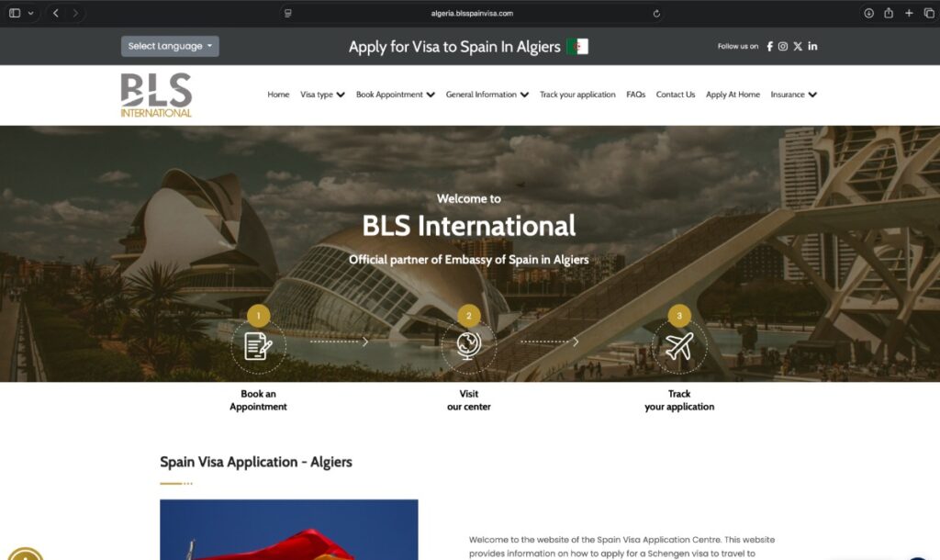Expand the Insurance menu
940x560 pixels.
click(x=793, y=95)
